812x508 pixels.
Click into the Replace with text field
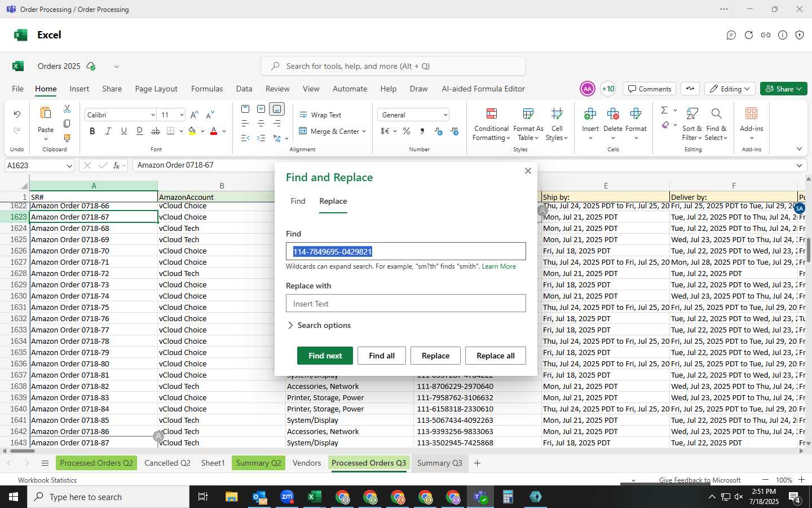click(x=406, y=304)
